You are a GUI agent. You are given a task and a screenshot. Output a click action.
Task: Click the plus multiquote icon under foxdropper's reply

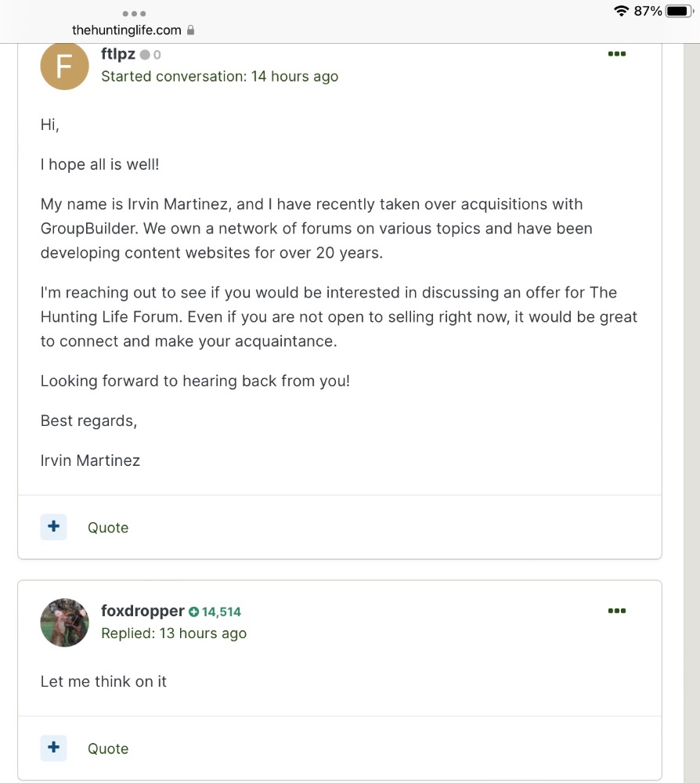click(53, 748)
